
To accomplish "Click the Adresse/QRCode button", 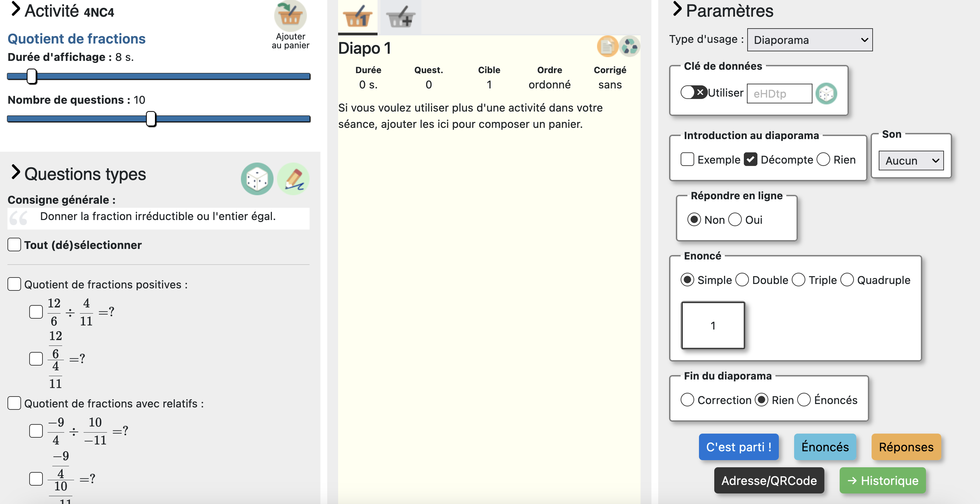I will click(769, 481).
